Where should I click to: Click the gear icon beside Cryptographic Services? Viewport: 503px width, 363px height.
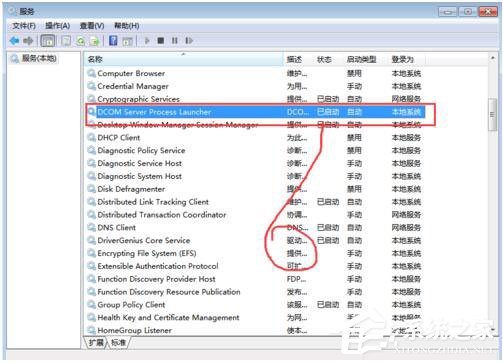tap(91, 99)
